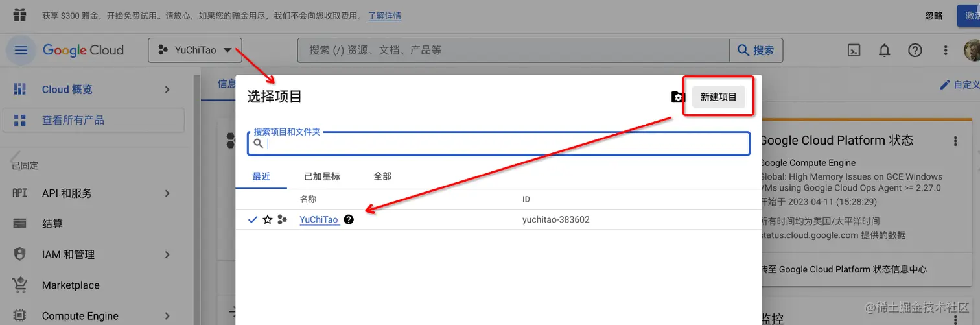Focus the top resource search bar
The image size is (980, 325).
click(513, 50)
